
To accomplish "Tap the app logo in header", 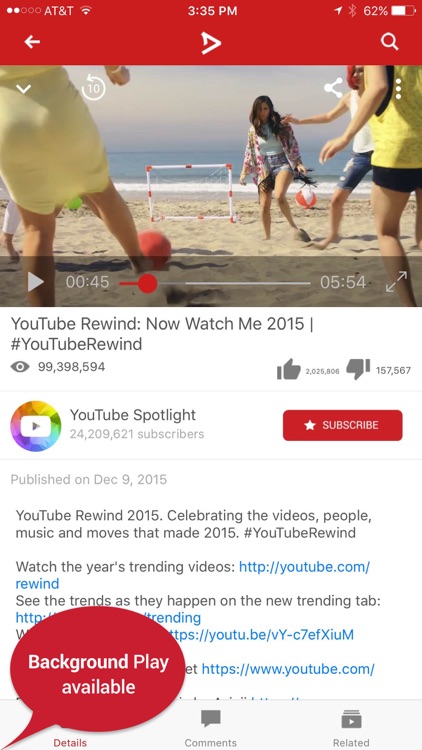I will (211, 43).
